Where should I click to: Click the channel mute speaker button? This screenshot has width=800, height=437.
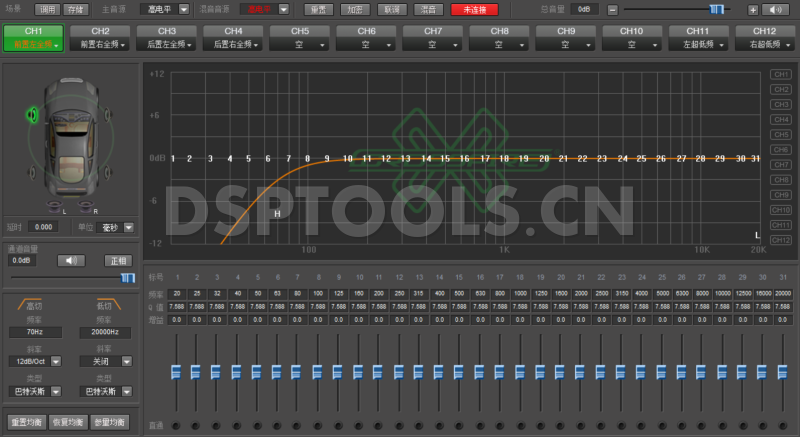click(70, 260)
